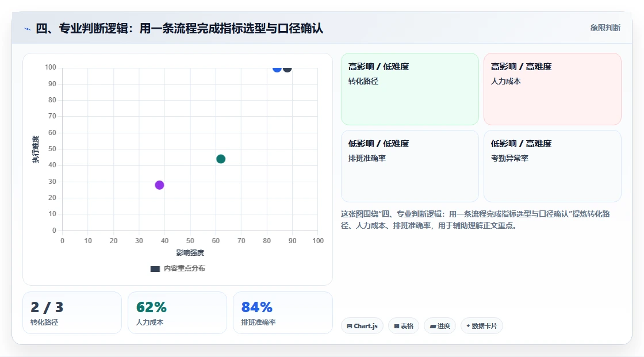Click the section title 四、专业判断逻辑

point(179,28)
